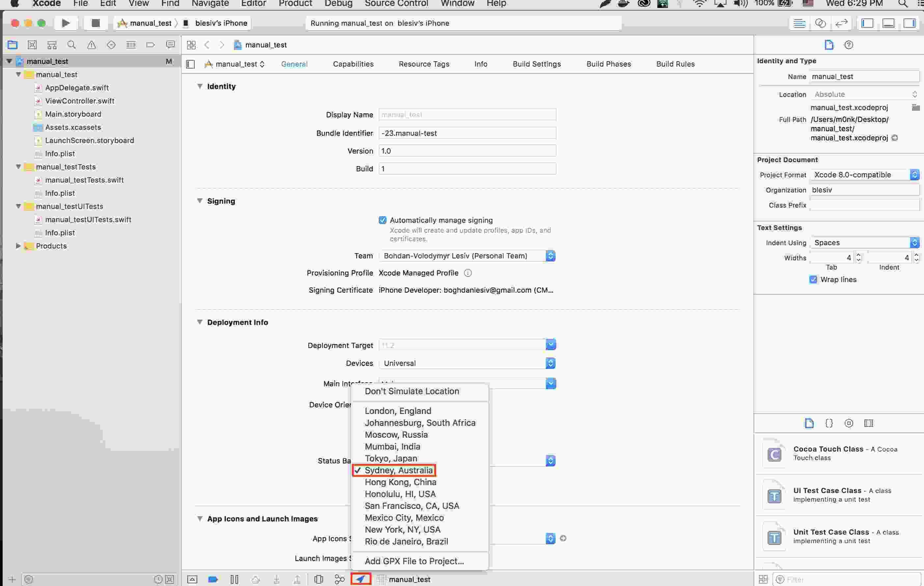Click the Bundle Identifier input field

[467, 132]
